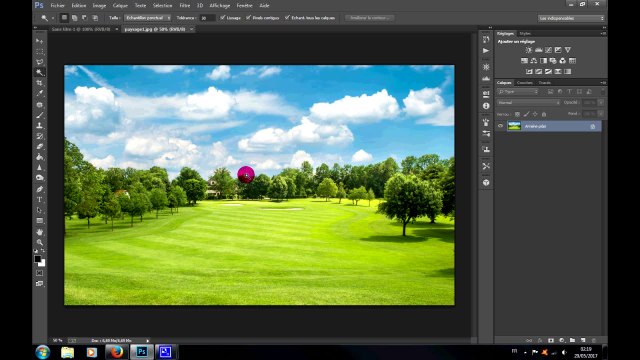
Task: Choose Intersect with selection mode in options bar
Action: pyautogui.click(x=95, y=18)
